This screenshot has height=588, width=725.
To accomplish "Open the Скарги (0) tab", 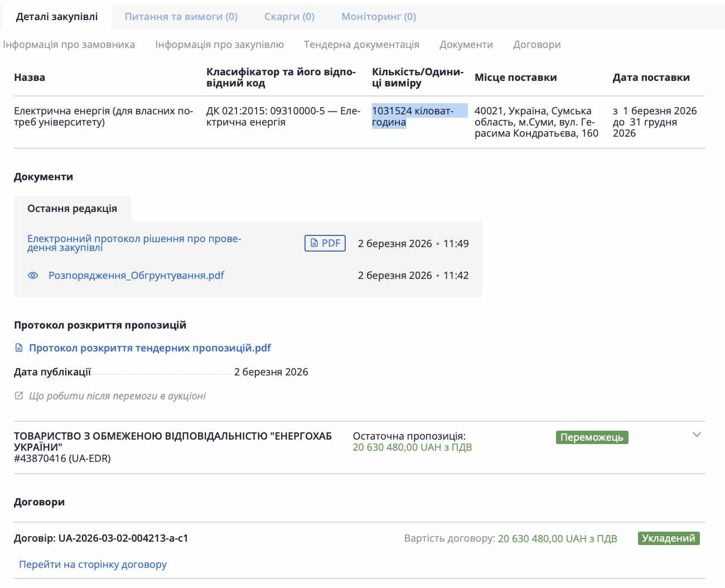I will coord(289,17).
